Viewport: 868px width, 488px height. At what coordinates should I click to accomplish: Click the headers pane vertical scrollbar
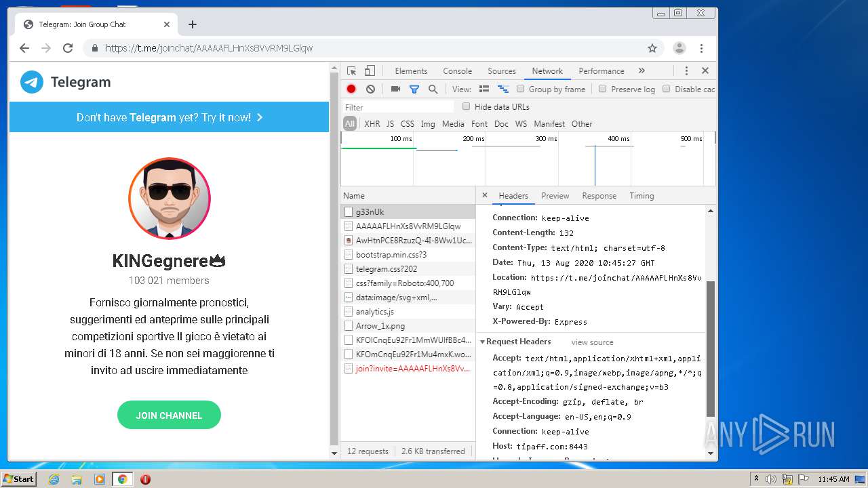(711, 349)
